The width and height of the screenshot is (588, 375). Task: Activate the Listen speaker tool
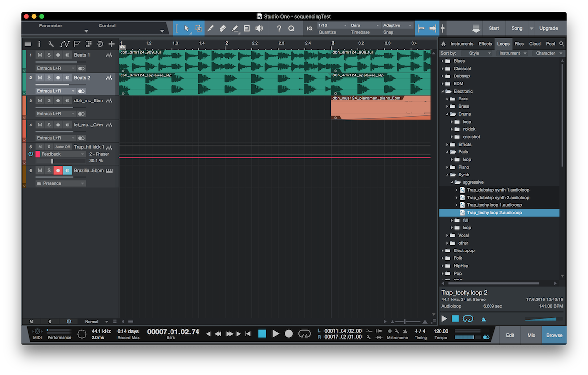[259, 28]
